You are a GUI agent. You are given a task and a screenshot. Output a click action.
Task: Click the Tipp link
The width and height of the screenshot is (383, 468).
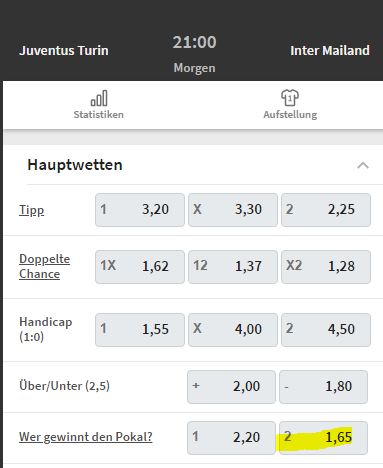31,210
